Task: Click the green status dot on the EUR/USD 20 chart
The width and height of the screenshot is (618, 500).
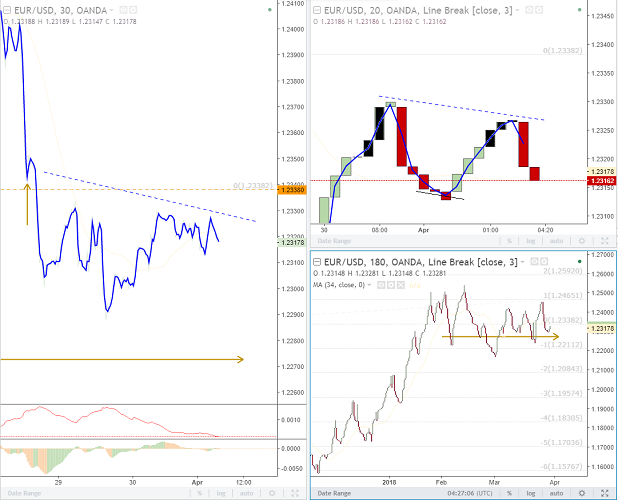Action: [x=579, y=10]
